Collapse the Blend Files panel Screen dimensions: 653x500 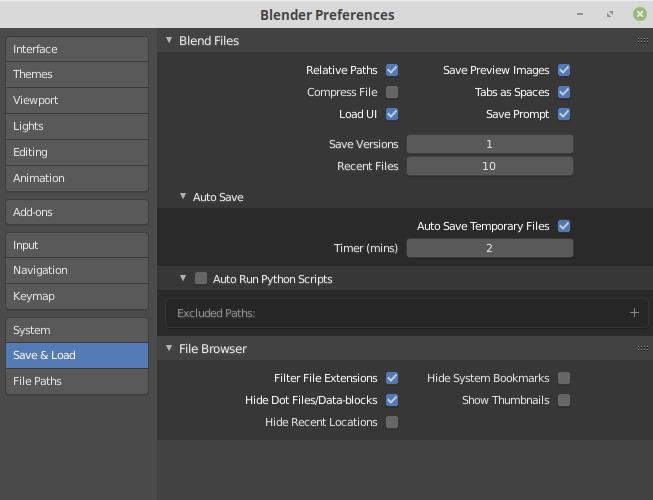click(169, 40)
